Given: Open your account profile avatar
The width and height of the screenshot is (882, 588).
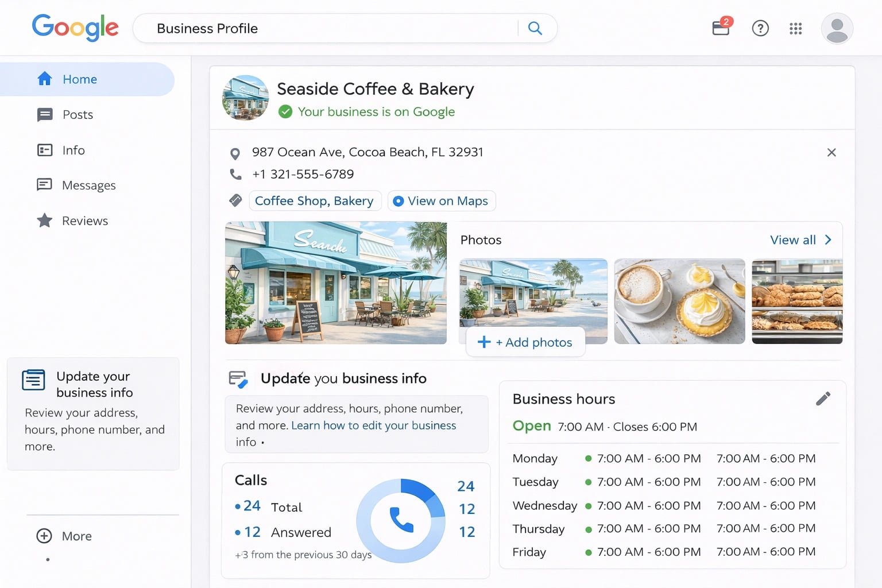Looking at the screenshot, I should point(837,28).
